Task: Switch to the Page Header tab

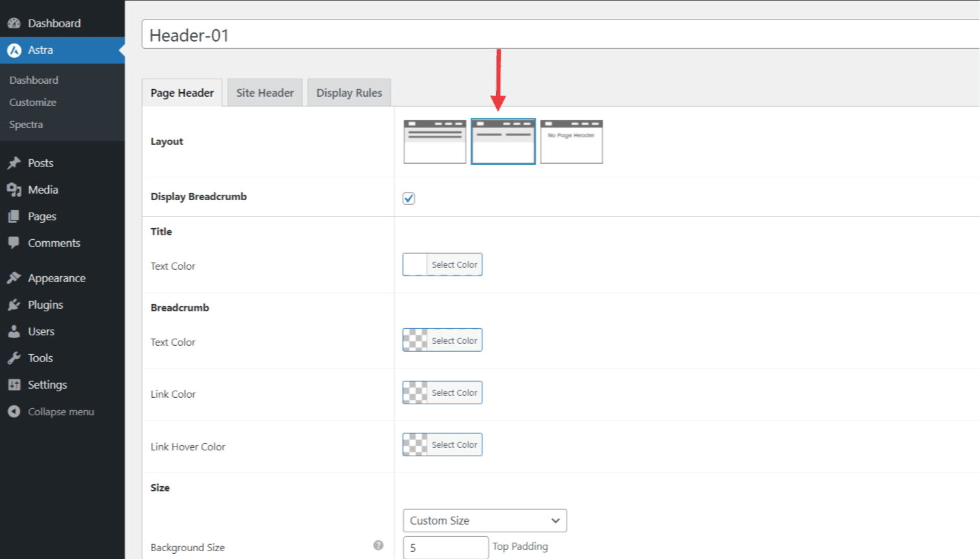Action: 182,93
